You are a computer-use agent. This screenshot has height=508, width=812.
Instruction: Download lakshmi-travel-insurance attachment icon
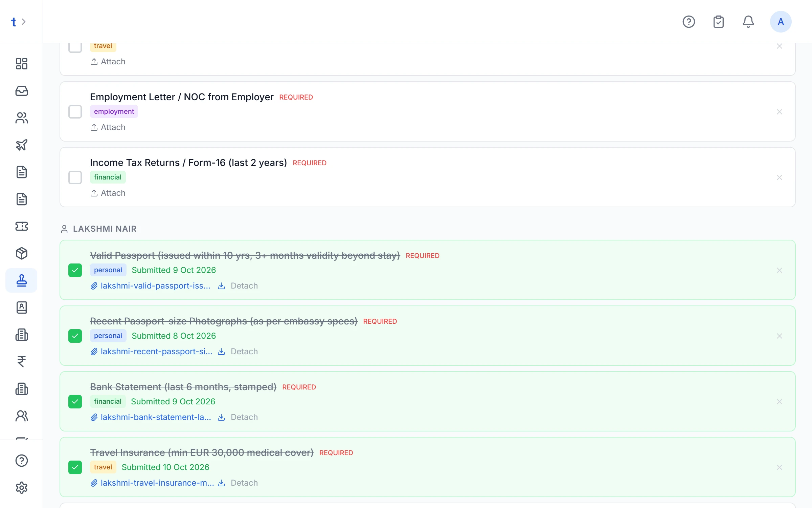pos(221,483)
